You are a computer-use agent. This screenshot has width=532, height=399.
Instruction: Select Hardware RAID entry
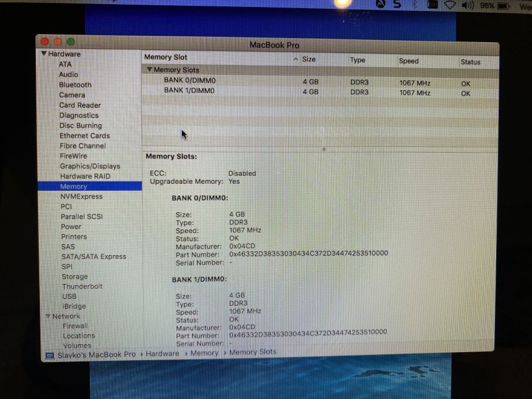85,176
